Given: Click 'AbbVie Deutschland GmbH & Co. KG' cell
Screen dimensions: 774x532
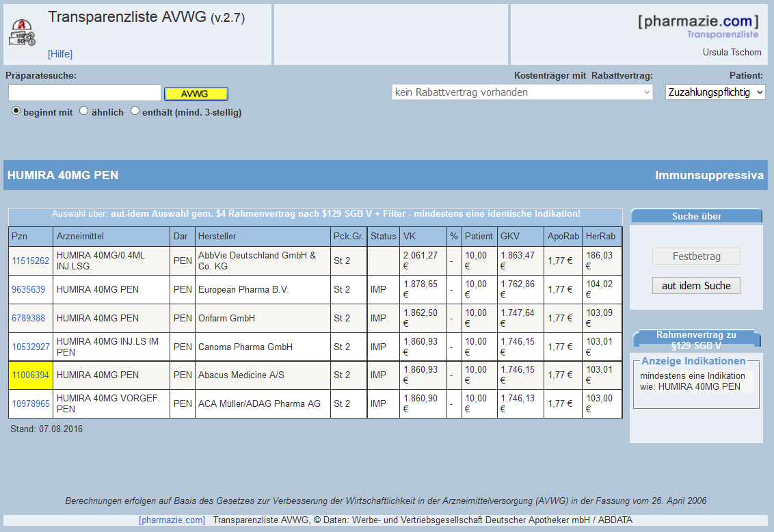Looking at the screenshot, I should pos(263,261).
